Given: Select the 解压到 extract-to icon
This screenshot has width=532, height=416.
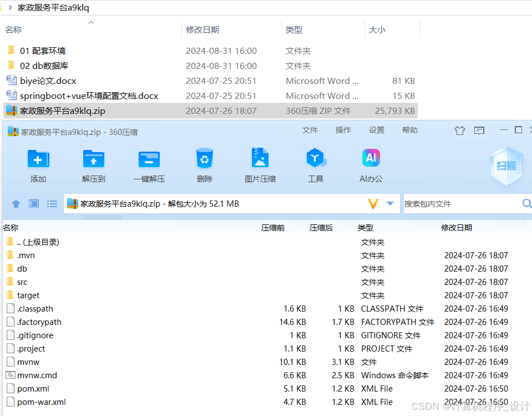Looking at the screenshot, I should [x=93, y=165].
